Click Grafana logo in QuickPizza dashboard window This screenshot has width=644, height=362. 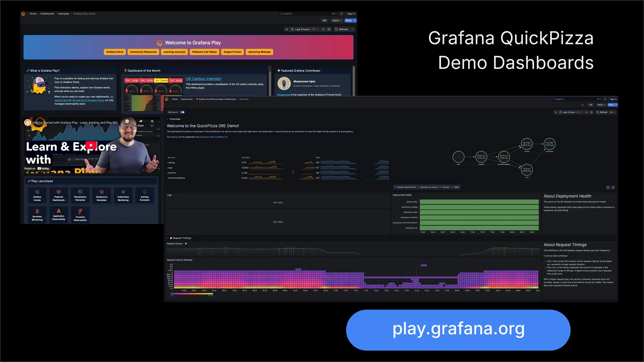[x=167, y=99]
